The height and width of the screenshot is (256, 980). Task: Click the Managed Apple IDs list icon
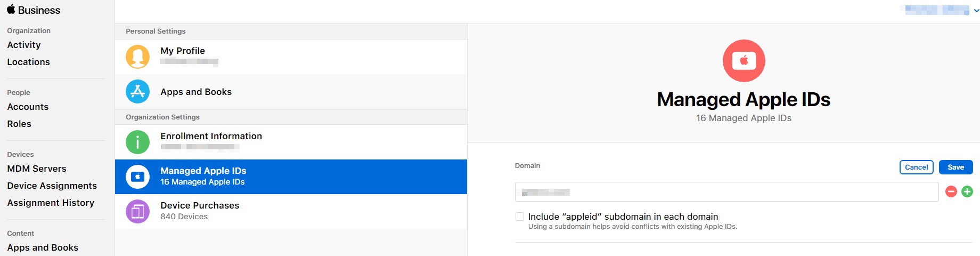tap(137, 177)
